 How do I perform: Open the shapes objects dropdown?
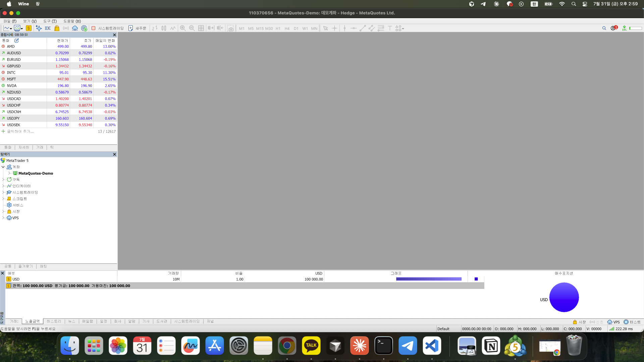point(399,28)
